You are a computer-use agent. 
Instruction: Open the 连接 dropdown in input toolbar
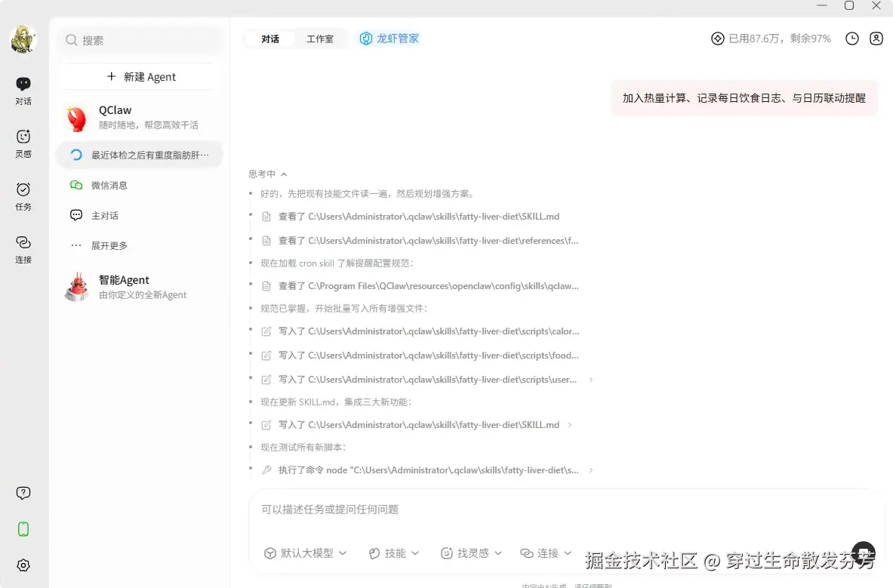point(546,553)
